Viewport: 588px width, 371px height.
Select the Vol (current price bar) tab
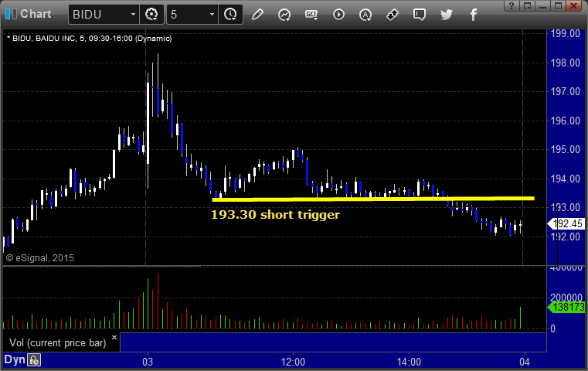point(58,343)
